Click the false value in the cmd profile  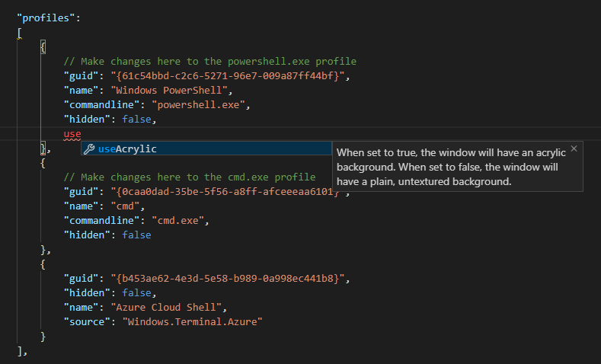coord(136,235)
